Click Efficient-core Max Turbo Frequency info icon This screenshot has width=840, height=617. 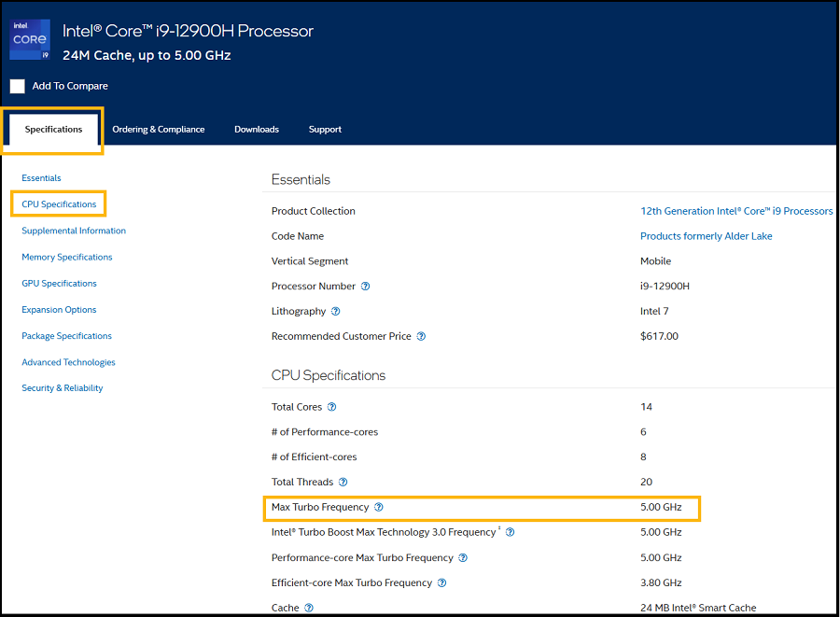coord(441,583)
